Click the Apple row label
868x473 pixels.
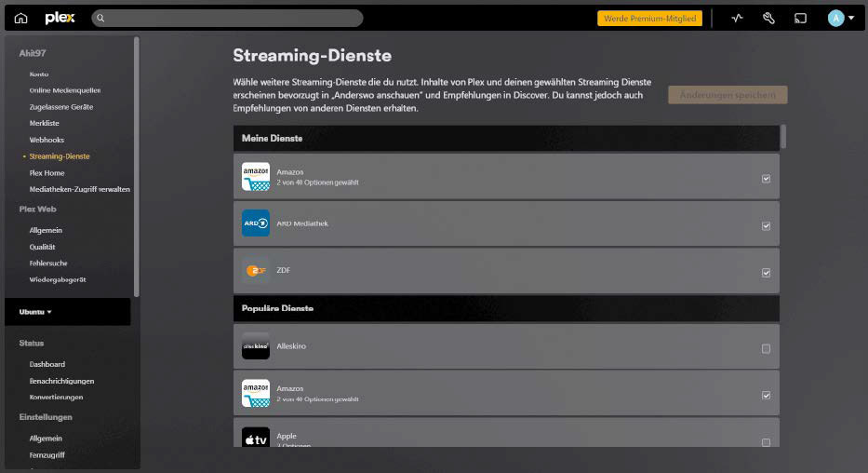click(x=287, y=436)
